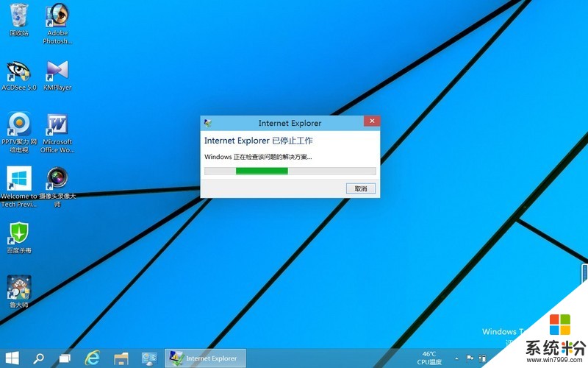Click the 'Windows 正在检查该问题的解决方案' message
588x368 pixels.
tap(258, 157)
